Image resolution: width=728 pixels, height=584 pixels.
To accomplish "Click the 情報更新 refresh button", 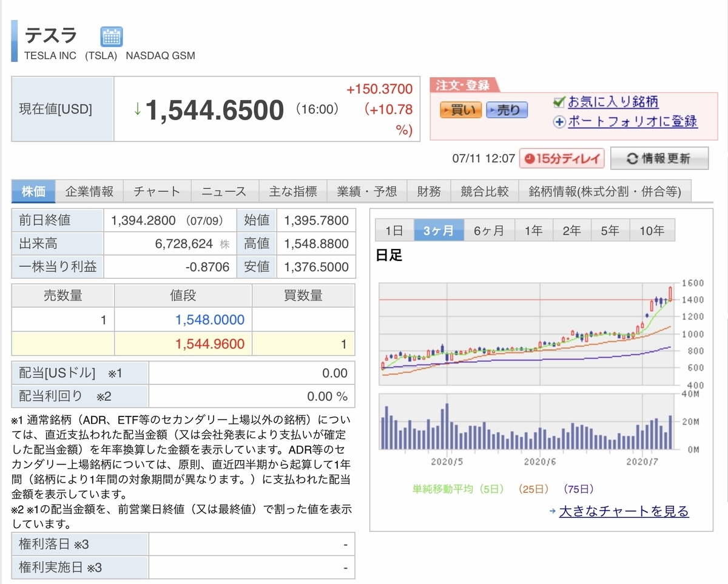I will [x=659, y=159].
